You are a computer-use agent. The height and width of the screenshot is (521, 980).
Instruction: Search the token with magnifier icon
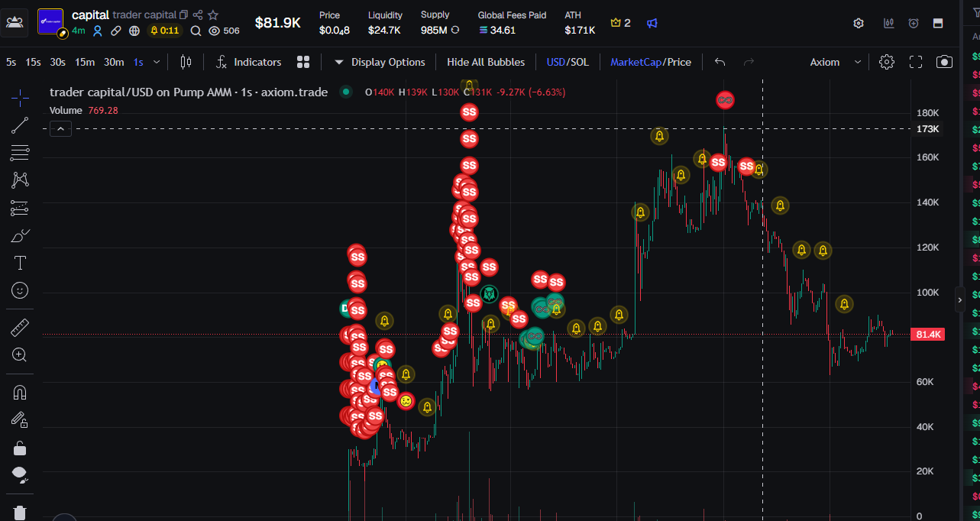[x=196, y=31]
